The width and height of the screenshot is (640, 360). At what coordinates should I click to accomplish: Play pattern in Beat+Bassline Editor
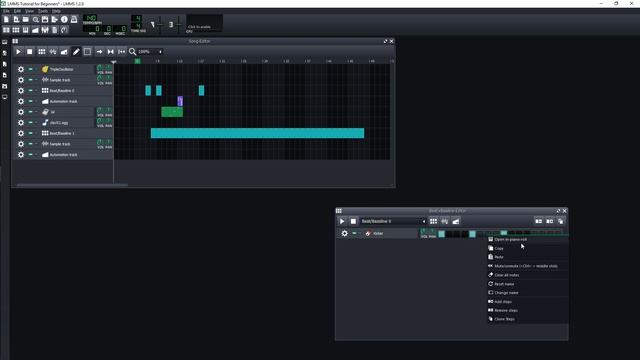click(x=342, y=221)
